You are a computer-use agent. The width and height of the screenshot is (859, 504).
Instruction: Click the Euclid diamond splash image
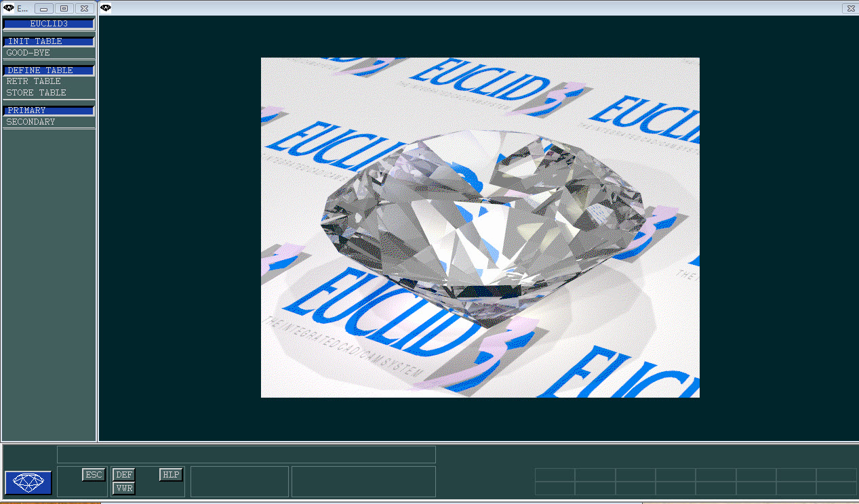click(x=480, y=228)
